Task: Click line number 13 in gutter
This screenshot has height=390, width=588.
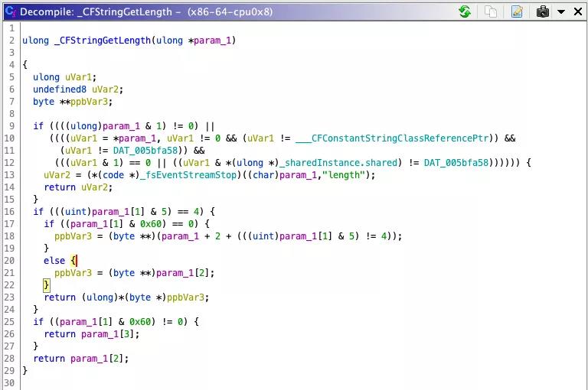Action: pos(9,175)
